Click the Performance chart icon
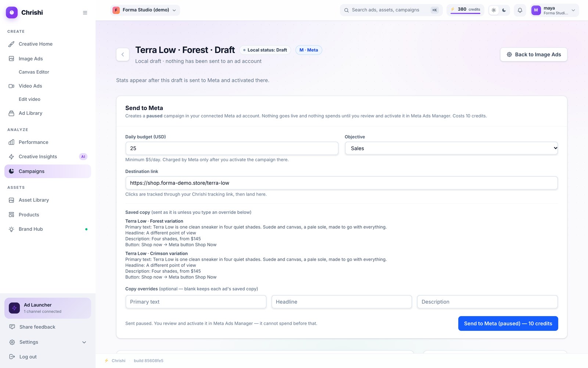Viewport: 588px width, 368px height. (11, 142)
